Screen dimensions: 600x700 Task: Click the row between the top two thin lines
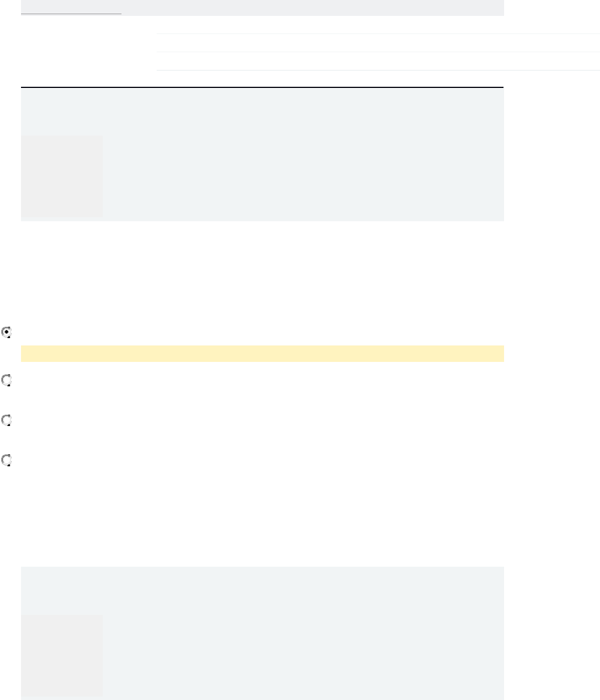tap(377, 43)
